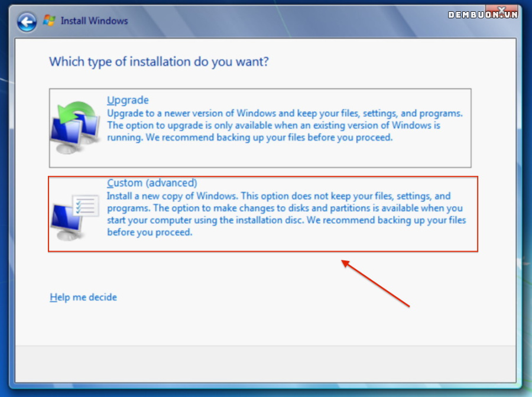
Task: Click the Windows flag logo in title bar
Action: click(x=49, y=21)
